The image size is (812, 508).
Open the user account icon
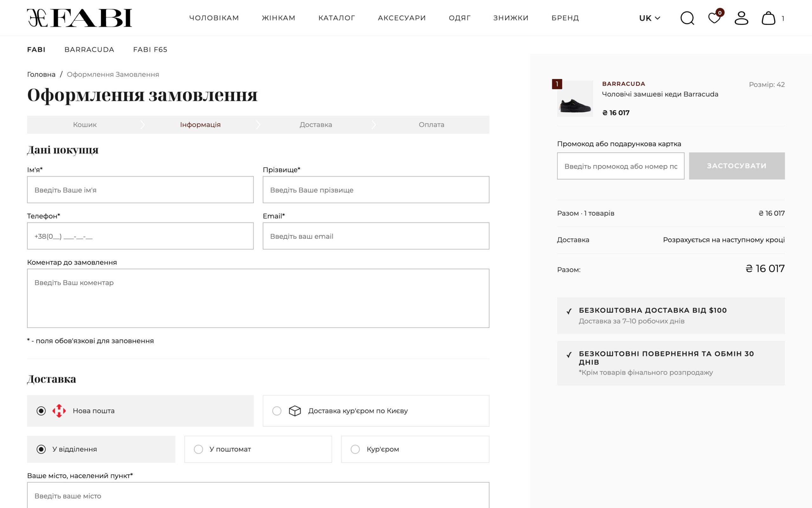coord(741,18)
